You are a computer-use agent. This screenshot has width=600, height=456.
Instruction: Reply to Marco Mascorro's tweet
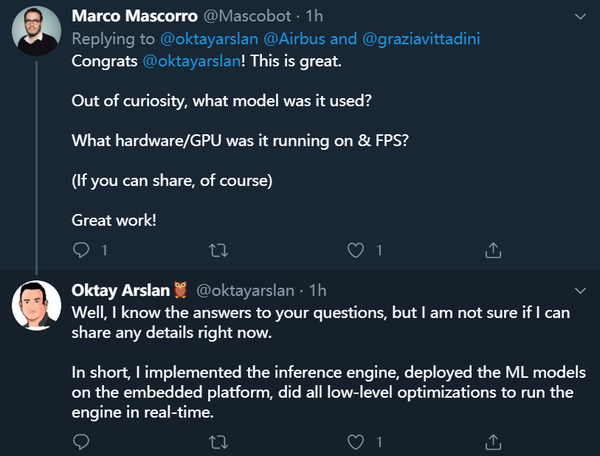point(81,250)
